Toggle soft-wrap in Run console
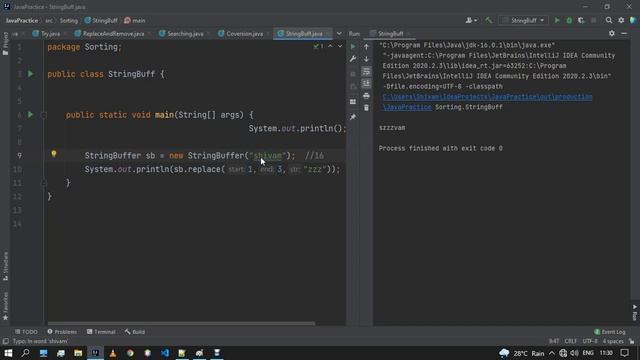Screen dimensions: 640x360 (366, 71)
